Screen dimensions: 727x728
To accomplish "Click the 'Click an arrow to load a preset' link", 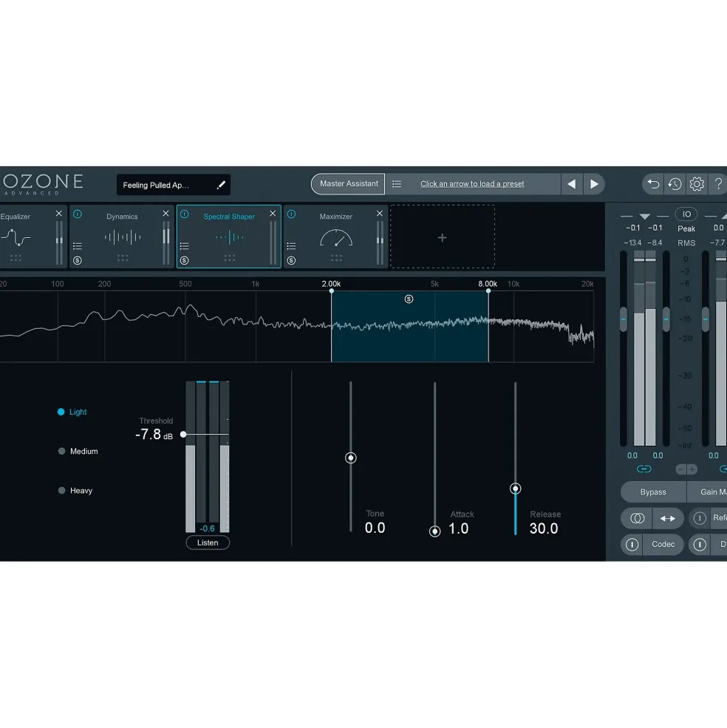I will (472, 184).
